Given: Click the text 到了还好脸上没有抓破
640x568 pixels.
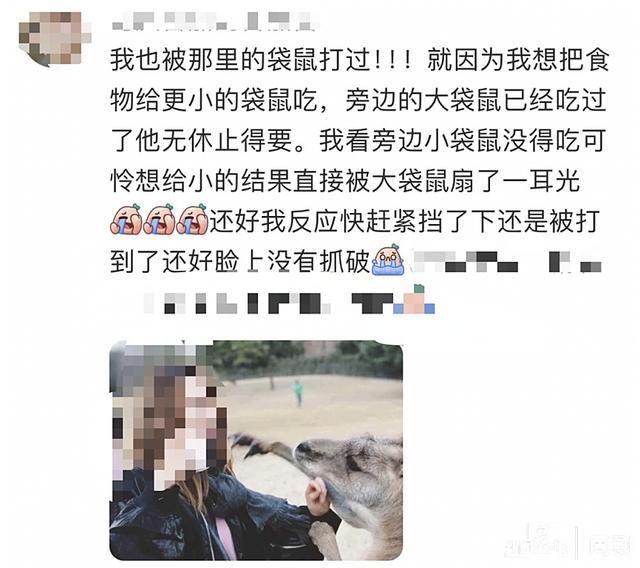Looking at the screenshot, I should [x=240, y=260].
